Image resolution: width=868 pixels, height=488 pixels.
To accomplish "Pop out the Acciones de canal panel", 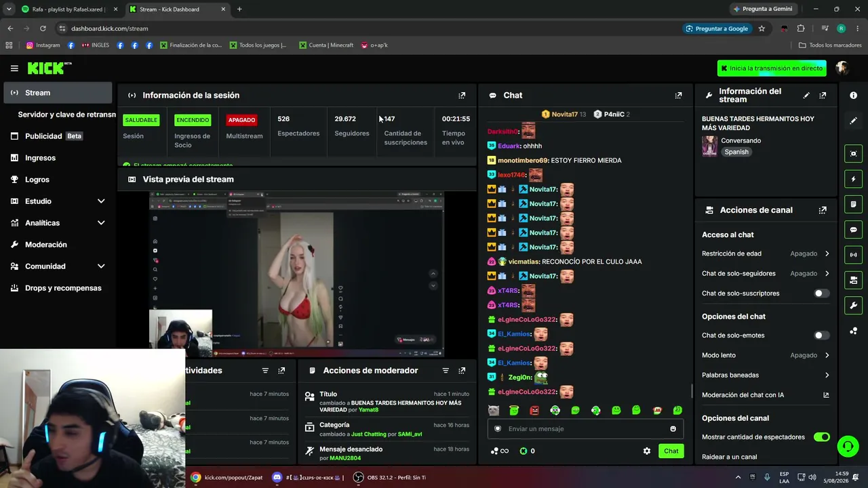I will tap(823, 210).
